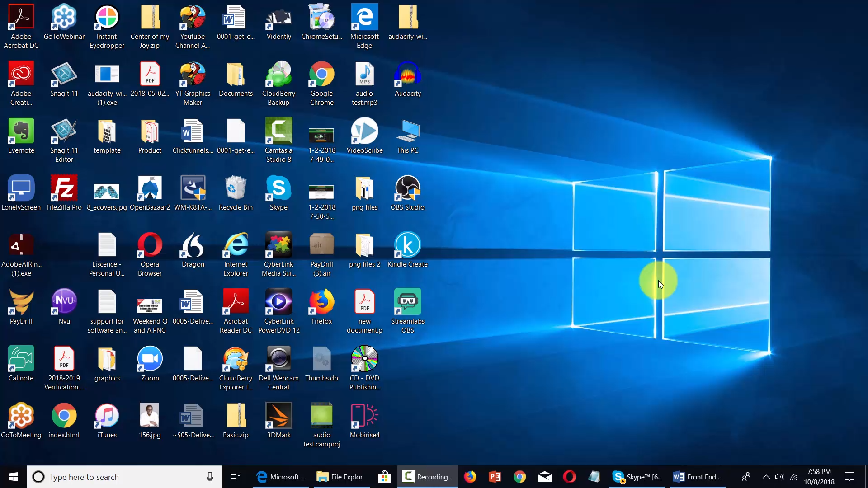868x488 pixels.
Task: Open the Opera Browser desktop shortcut
Action: click(150, 254)
